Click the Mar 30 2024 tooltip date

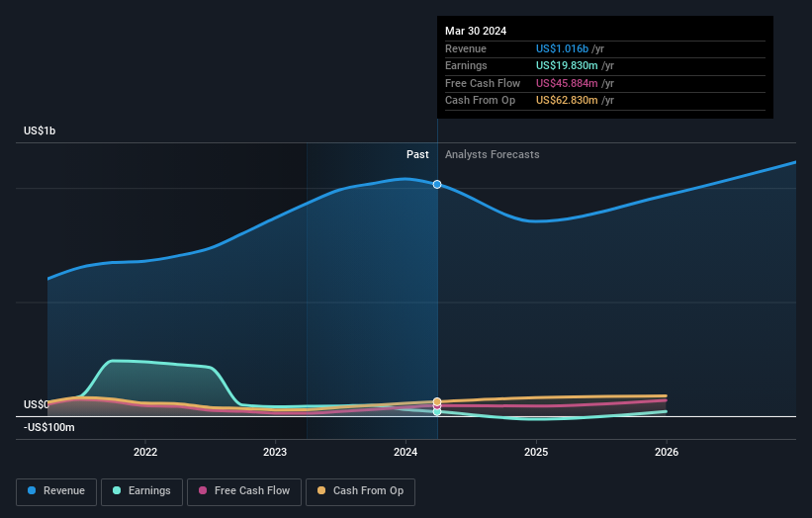tap(476, 31)
